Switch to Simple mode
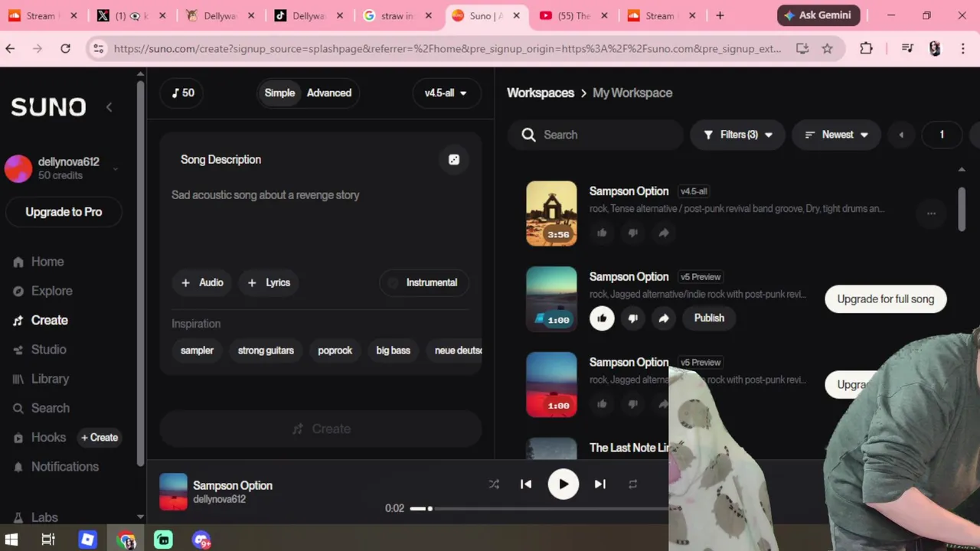 click(279, 93)
